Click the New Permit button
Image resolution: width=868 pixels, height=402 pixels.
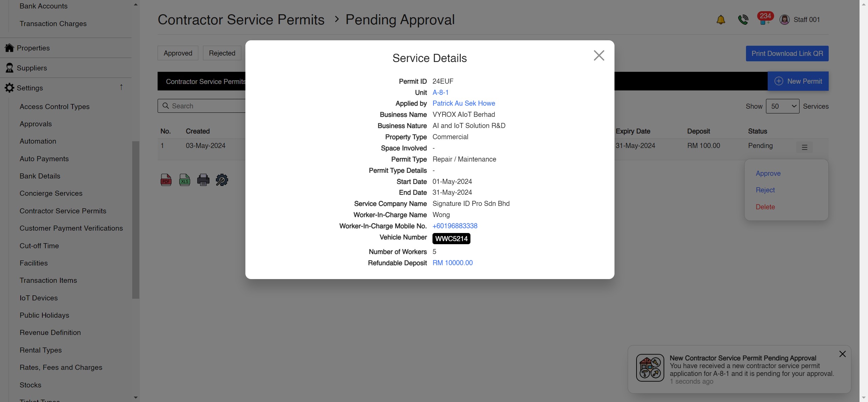click(798, 81)
